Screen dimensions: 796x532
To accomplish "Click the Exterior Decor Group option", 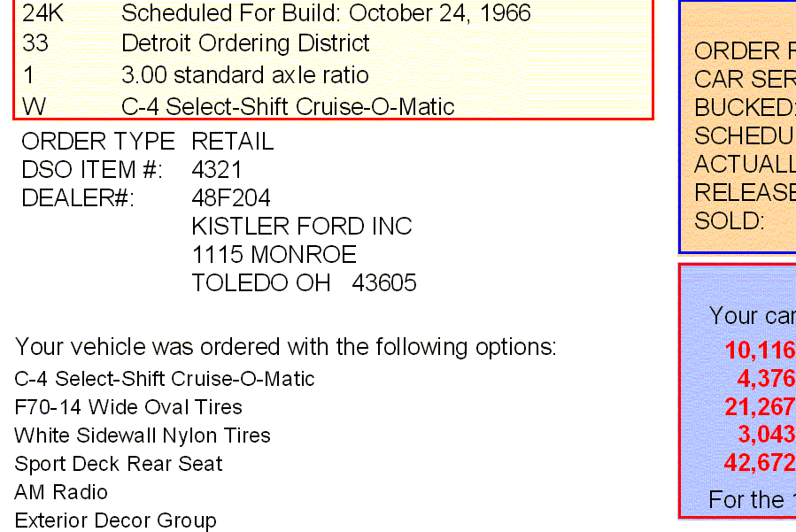I will click(116, 520).
